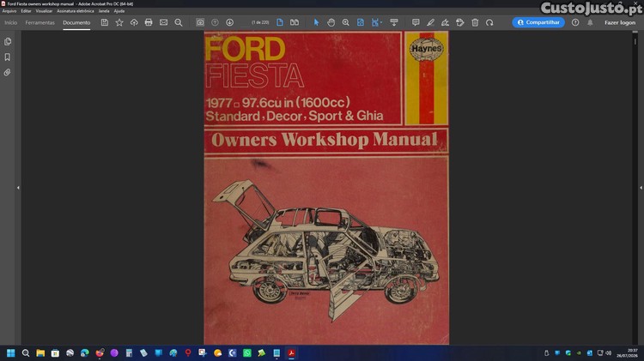Switch to two-page view icon
The width and height of the screenshot is (644, 361).
pyautogui.click(x=295, y=22)
